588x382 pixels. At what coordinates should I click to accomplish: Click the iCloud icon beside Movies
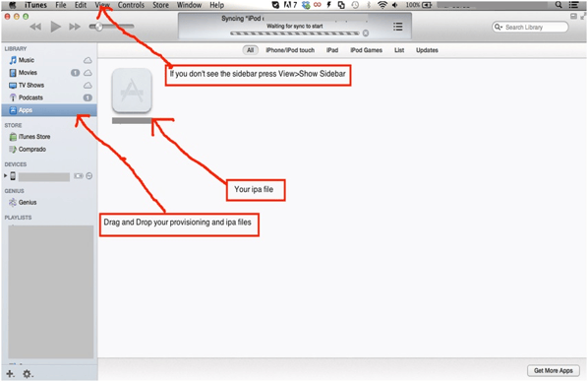coord(88,73)
